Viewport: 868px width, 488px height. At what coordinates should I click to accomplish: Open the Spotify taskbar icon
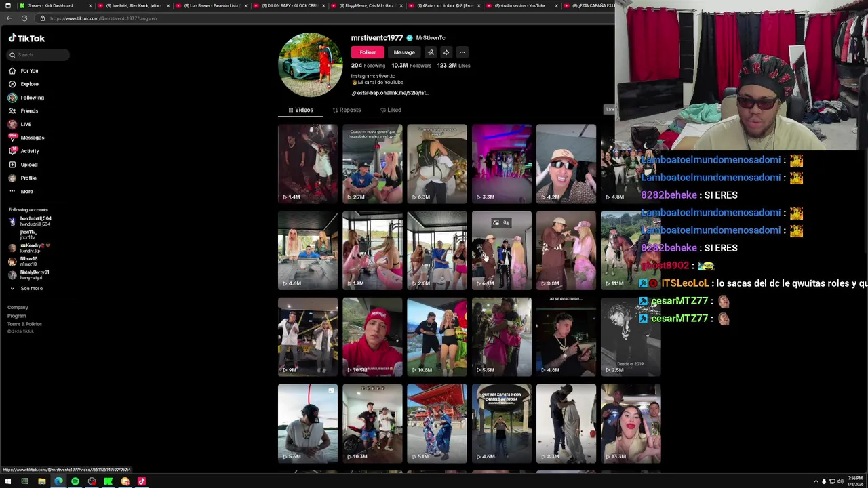(75, 481)
